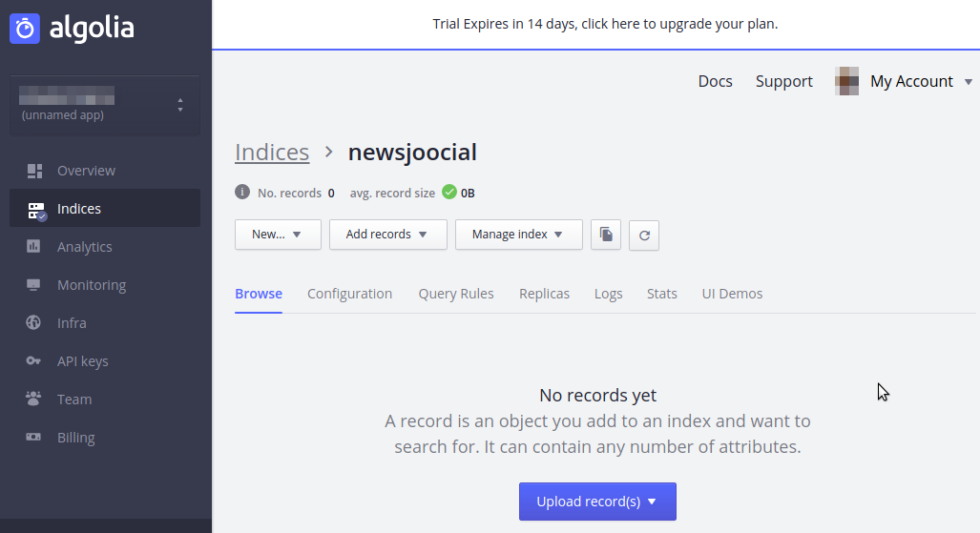Click the Algolia logo icon

[25, 28]
